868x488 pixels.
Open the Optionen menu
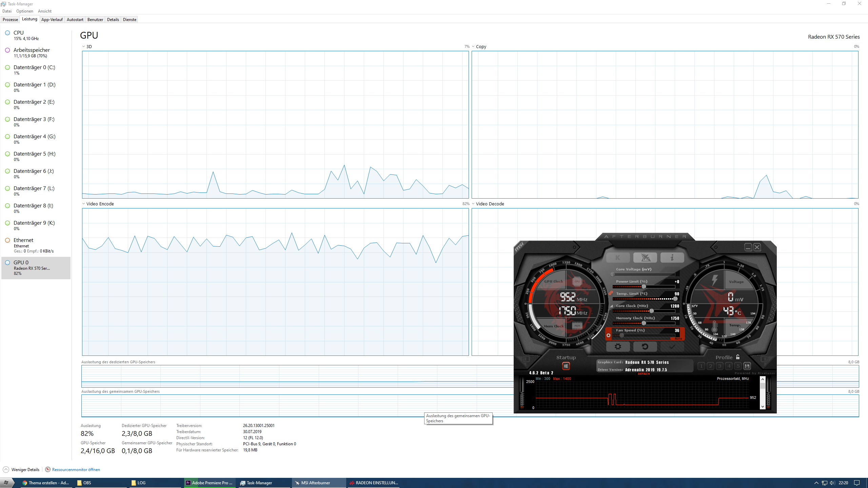24,11
